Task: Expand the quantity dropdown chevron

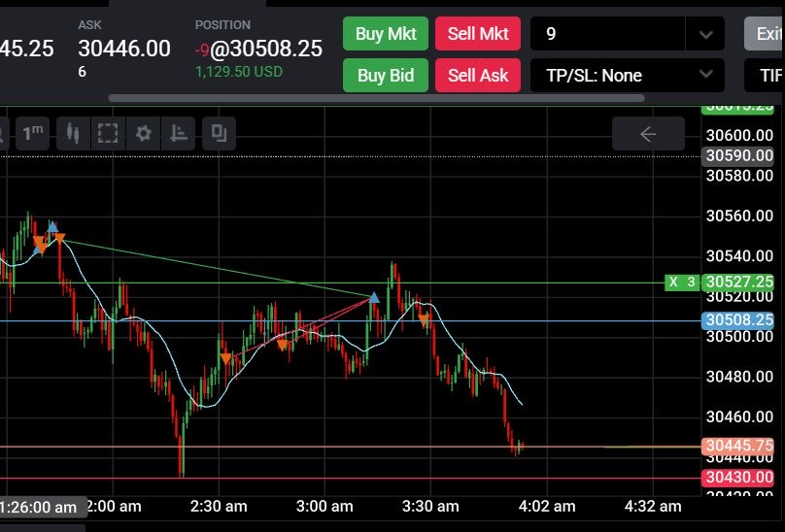Action: [x=705, y=34]
